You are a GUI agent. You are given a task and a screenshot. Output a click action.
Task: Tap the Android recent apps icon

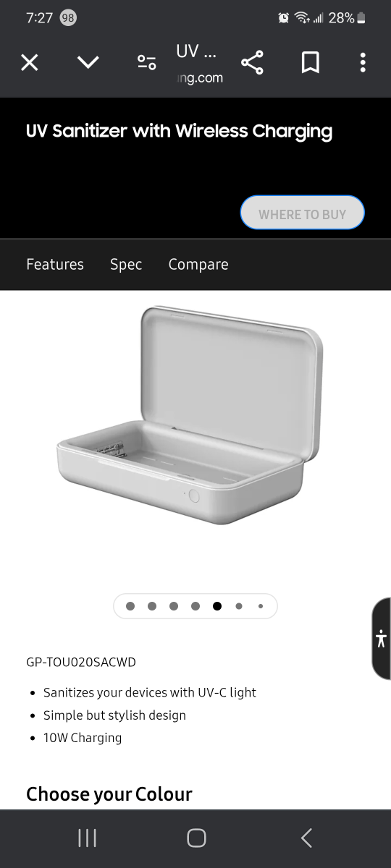pyautogui.click(x=87, y=838)
